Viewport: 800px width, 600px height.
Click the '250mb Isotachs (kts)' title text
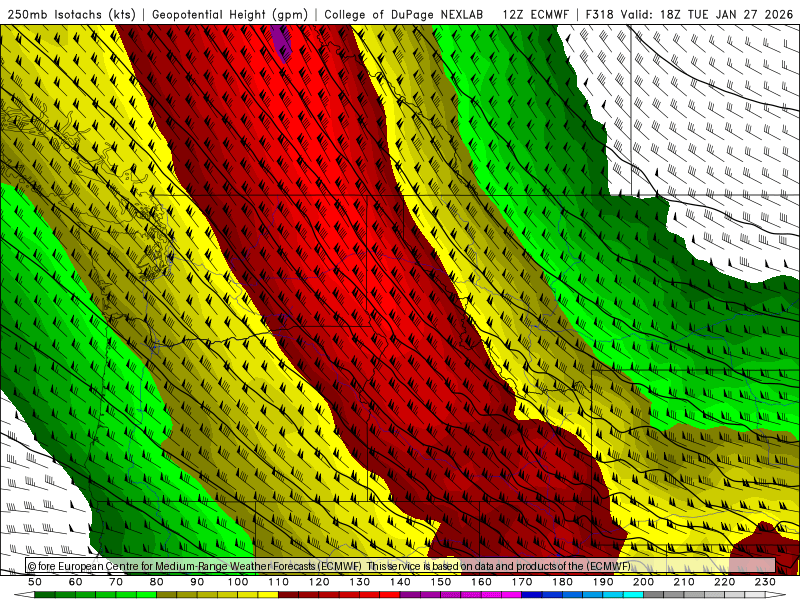click(71, 15)
